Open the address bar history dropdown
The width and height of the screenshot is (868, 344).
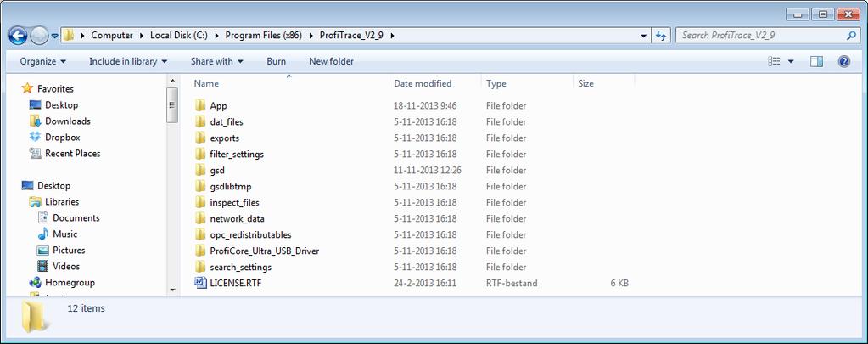pyautogui.click(x=643, y=36)
